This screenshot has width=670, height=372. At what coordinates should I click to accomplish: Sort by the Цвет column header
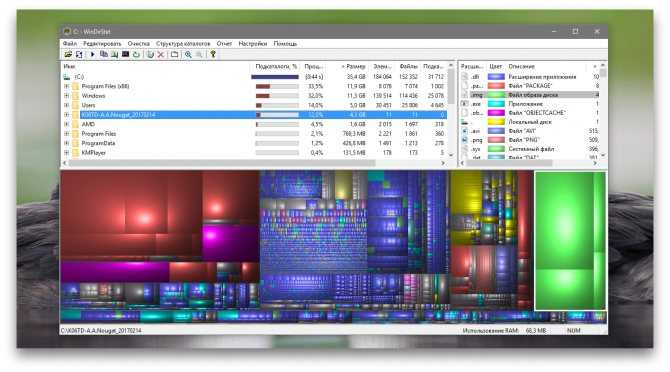click(x=496, y=66)
